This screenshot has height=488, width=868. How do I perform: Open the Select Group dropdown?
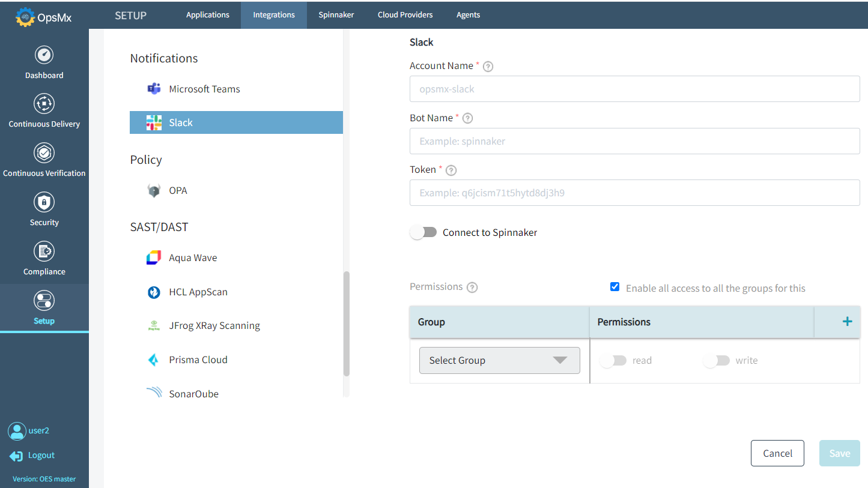499,360
